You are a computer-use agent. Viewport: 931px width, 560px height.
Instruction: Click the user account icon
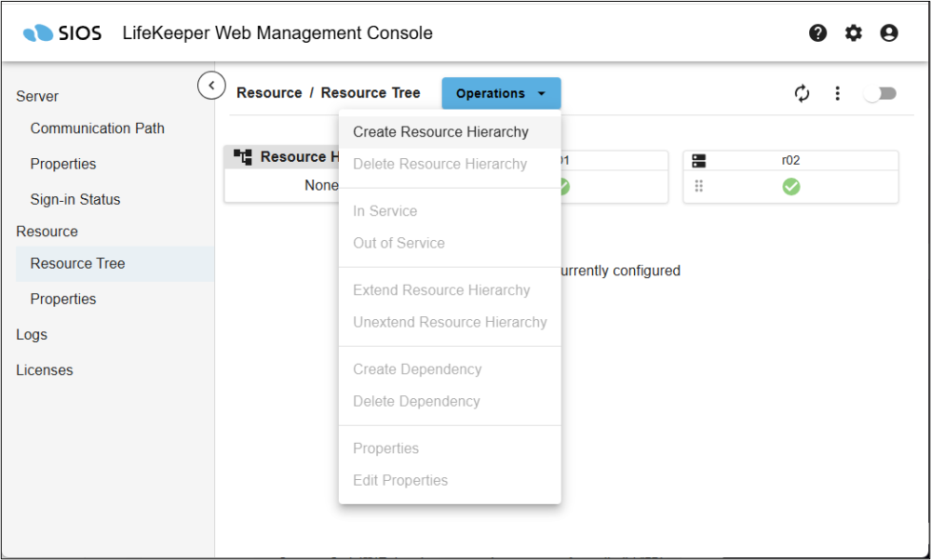tap(889, 33)
